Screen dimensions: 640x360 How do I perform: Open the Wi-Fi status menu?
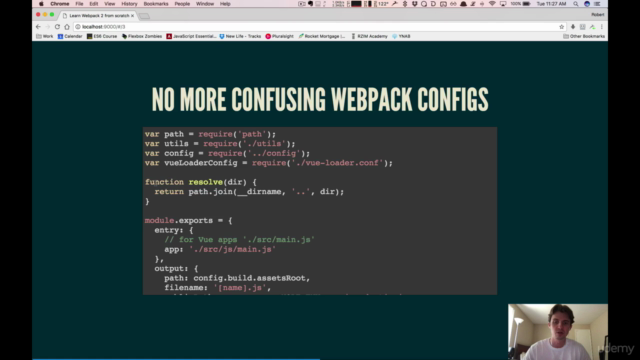(492, 4)
